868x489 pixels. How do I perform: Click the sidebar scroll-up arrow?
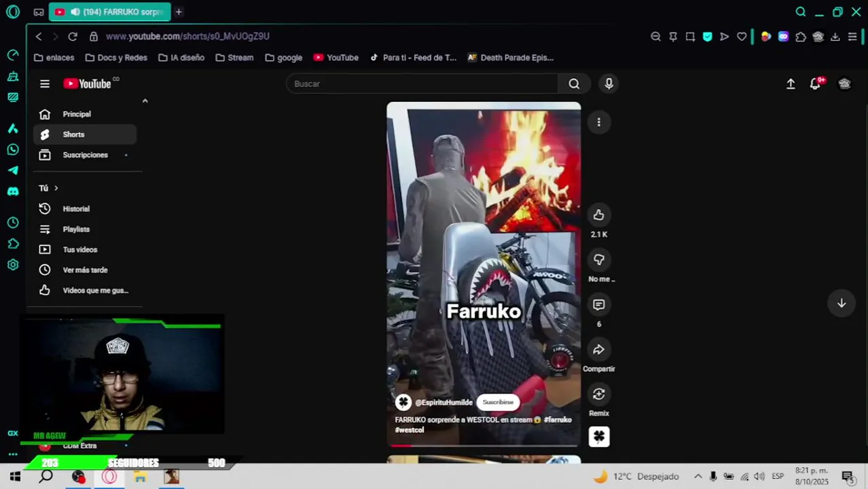[145, 101]
